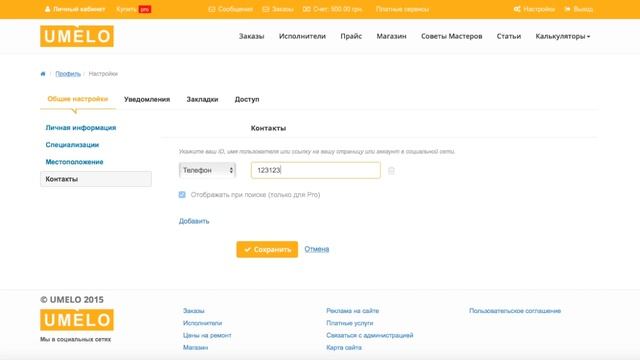Viewport: 640px width, 360px height.
Task: Open the footer Реклама на сайте link
Action: [353, 311]
